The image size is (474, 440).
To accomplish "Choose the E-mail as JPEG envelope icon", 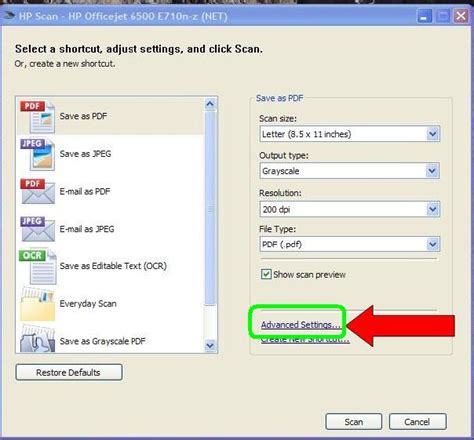I will [x=37, y=229].
